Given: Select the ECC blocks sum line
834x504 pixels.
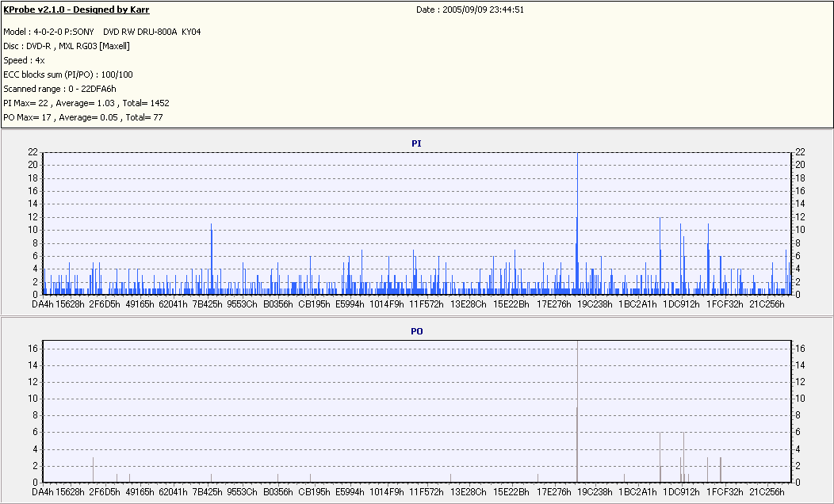Looking at the screenshot, I should pyautogui.click(x=68, y=75).
